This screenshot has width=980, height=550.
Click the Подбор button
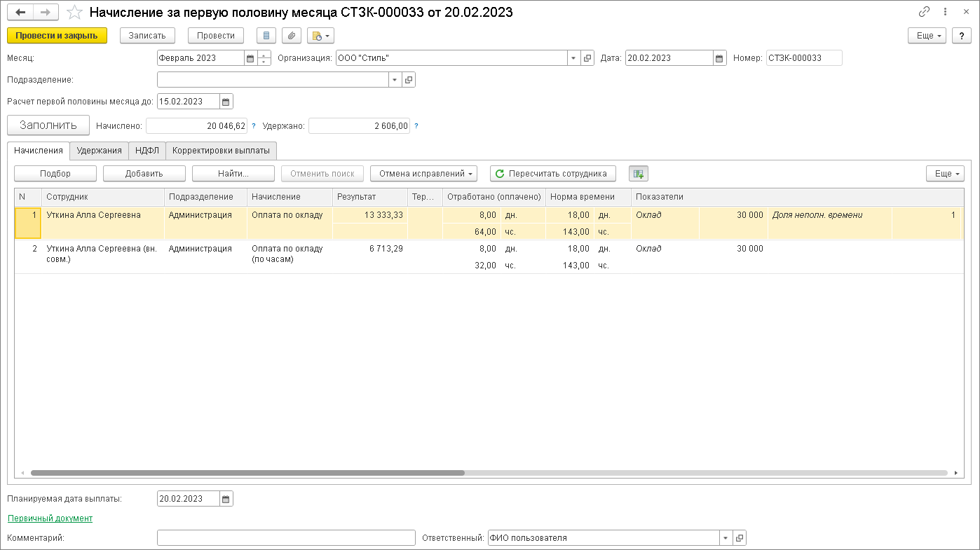tap(55, 174)
